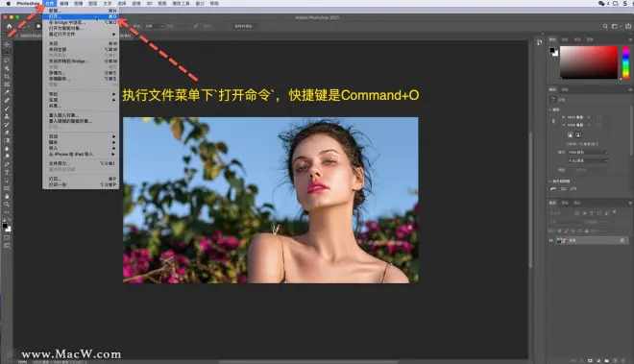
Task: Choose 打印... in File menu
Action: point(81,179)
